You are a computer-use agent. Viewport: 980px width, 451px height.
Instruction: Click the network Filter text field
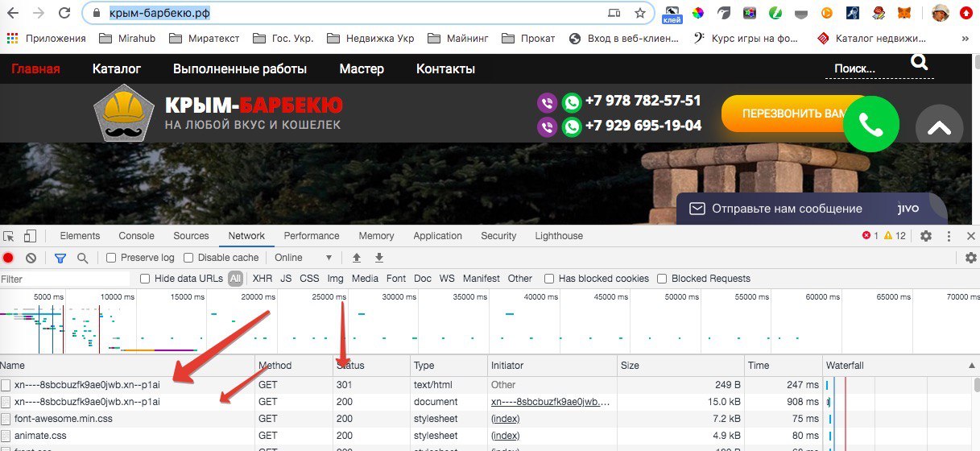click(x=64, y=279)
